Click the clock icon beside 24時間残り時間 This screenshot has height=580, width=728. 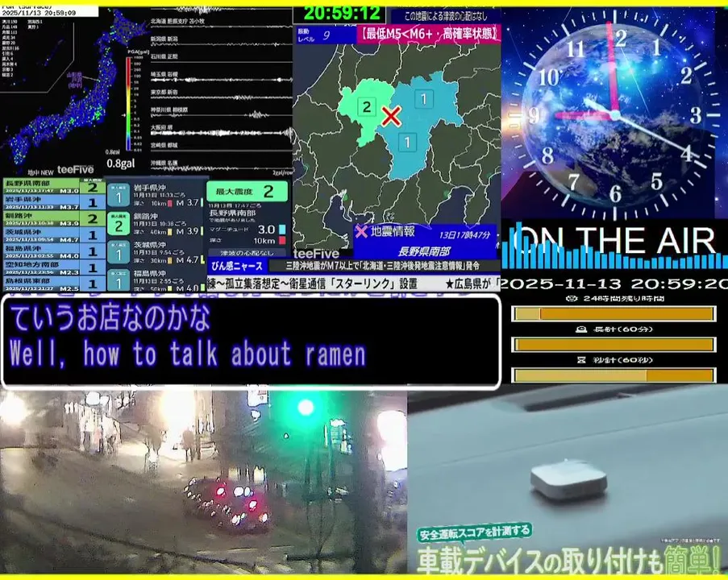click(572, 298)
